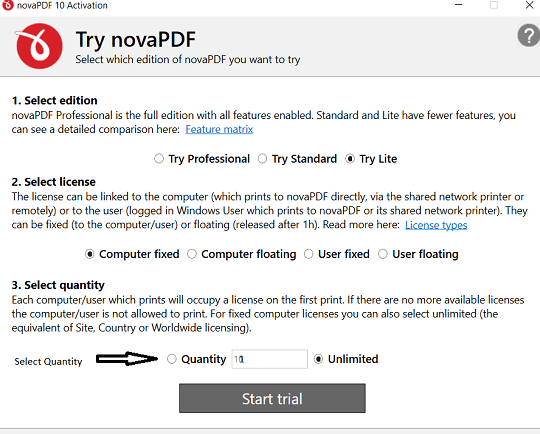This screenshot has height=434, width=540.
Task: Open the License types link
Action: tap(436, 225)
